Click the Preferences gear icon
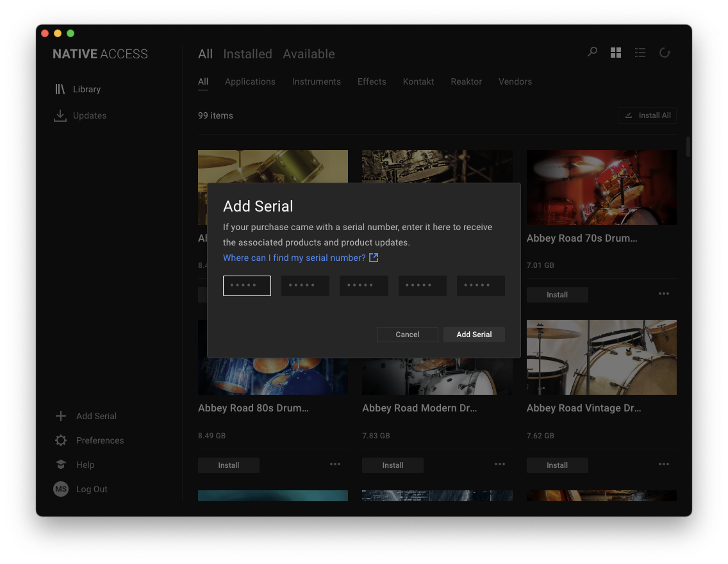 tap(61, 440)
